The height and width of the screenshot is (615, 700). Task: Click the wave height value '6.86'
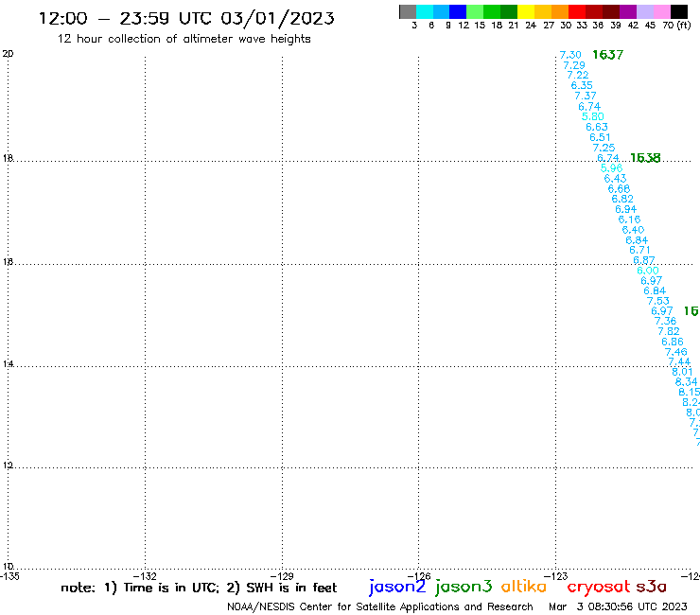coord(673,342)
